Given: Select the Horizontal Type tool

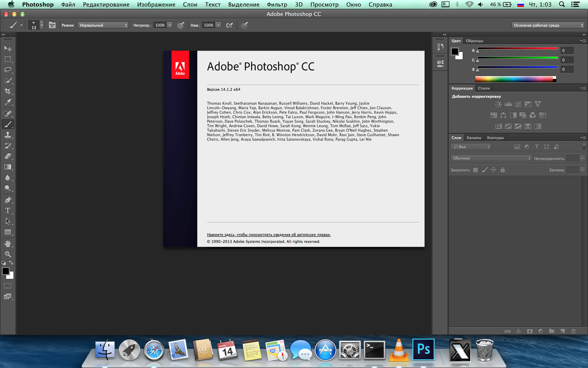Looking at the screenshot, I should pyautogui.click(x=8, y=211).
